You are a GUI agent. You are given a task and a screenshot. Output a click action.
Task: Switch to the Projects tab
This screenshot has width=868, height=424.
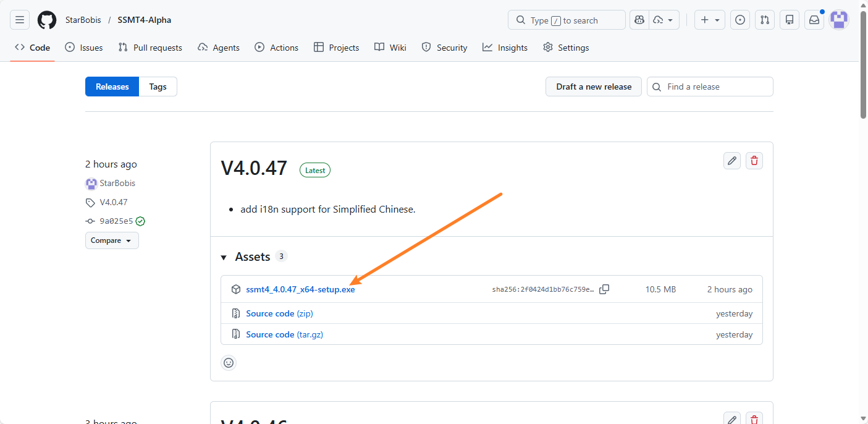click(337, 48)
